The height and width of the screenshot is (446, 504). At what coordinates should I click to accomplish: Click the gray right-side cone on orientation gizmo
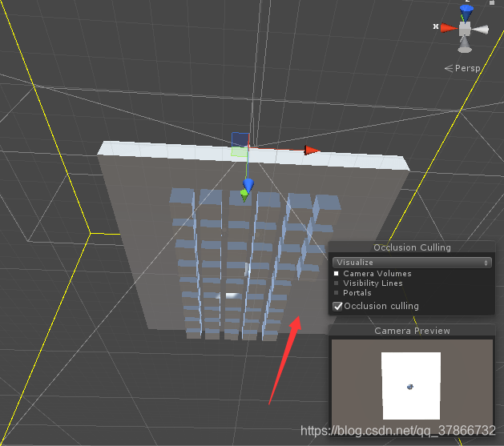tap(480, 30)
